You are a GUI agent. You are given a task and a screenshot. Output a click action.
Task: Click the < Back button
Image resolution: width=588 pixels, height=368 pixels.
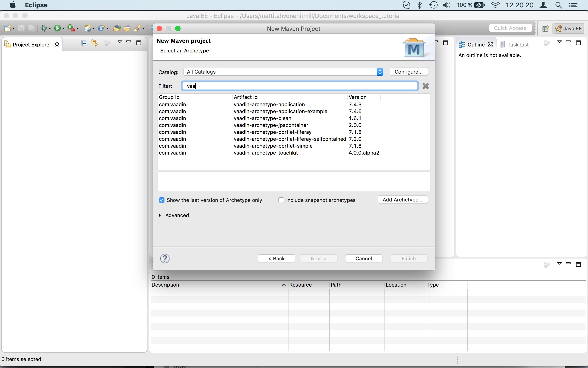coord(277,259)
